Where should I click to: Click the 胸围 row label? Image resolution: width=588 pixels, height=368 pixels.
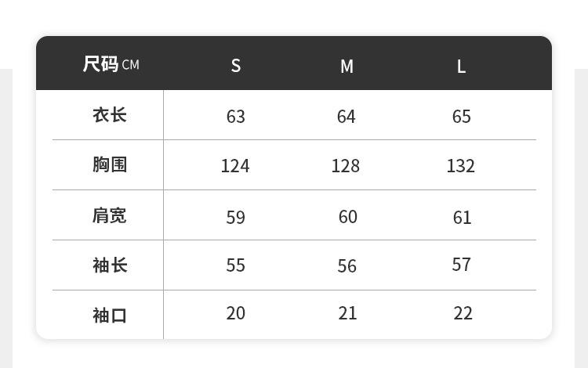click(x=110, y=164)
